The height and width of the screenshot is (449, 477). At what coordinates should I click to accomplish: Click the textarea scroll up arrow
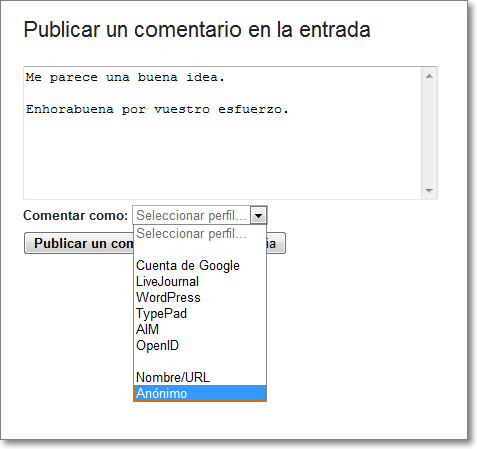click(x=429, y=76)
